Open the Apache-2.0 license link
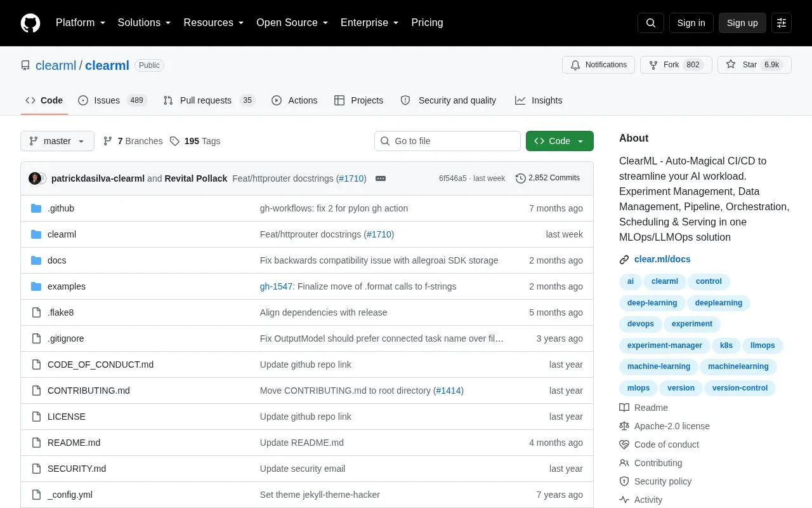Screen dimensions: 812x508 [x=672, y=426]
